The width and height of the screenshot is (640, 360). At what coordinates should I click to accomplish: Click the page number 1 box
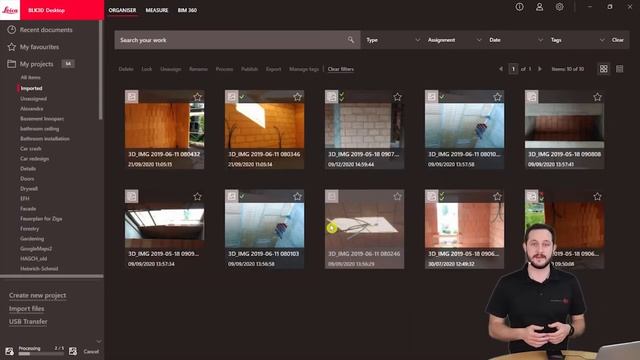click(513, 69)
